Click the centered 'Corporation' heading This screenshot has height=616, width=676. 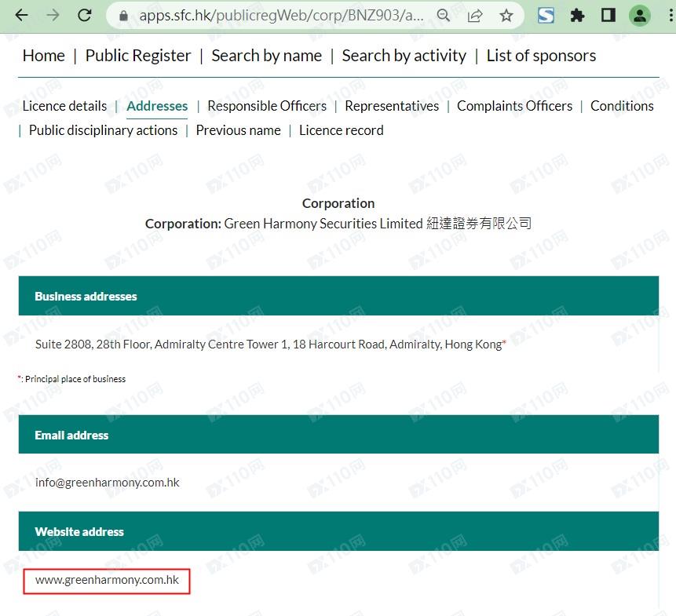tap(338, 203)
